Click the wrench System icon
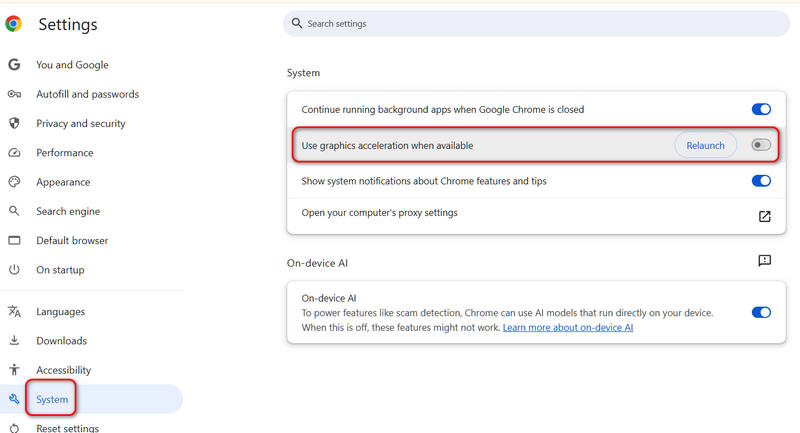800x433 pixels. pyautogui.click(x=14, y=399)
